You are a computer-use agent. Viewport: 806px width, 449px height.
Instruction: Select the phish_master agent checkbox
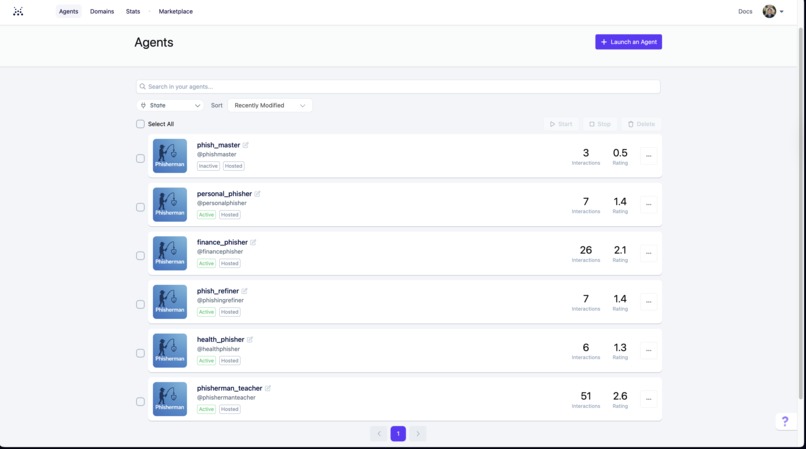click(140, 158)
